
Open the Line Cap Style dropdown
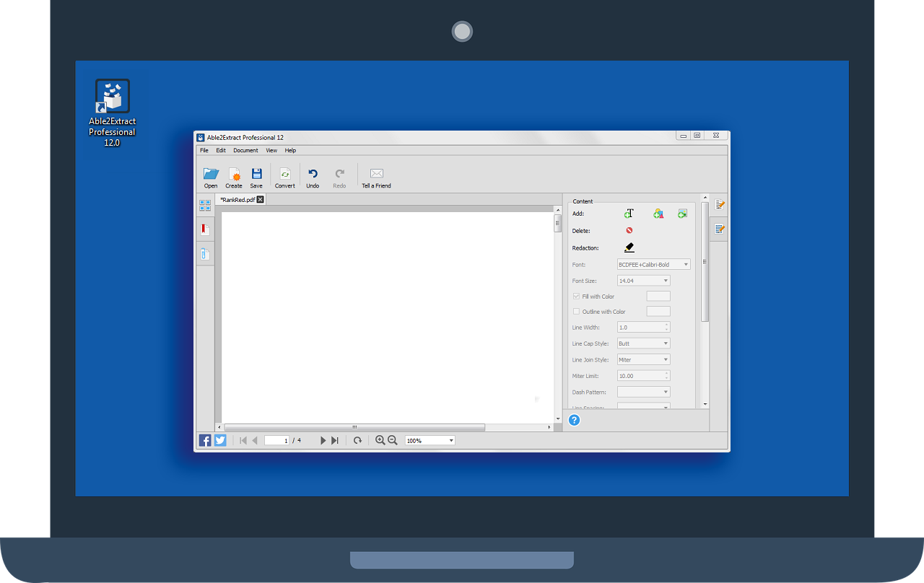(643, 343)
